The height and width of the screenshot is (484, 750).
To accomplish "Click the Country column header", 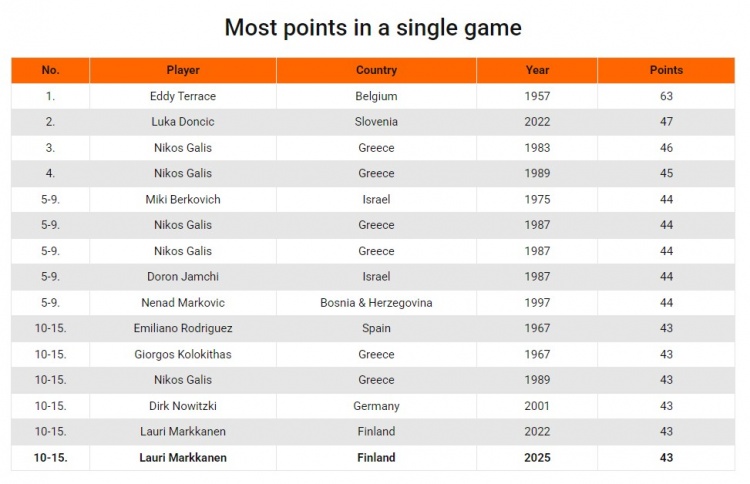I will click(376, 70).
